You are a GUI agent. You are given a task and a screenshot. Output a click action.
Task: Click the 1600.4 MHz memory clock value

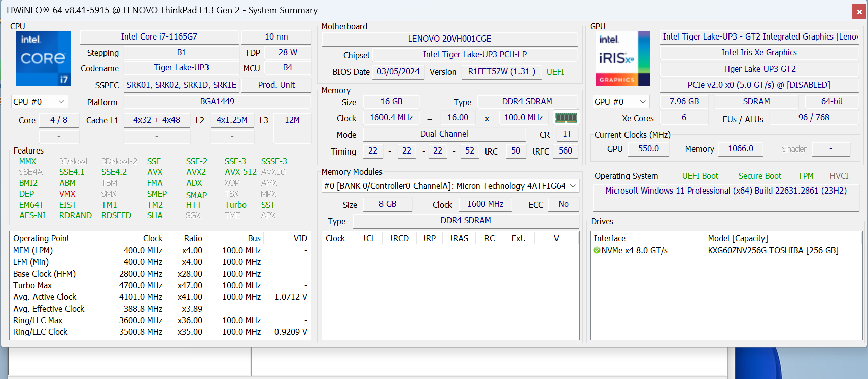coord(392,118)
